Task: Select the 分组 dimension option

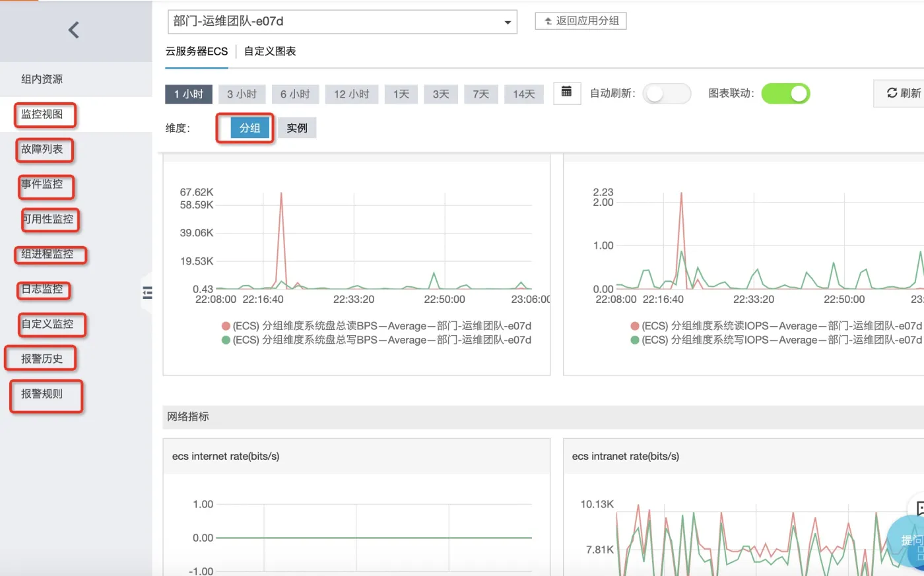Action: 249,128
